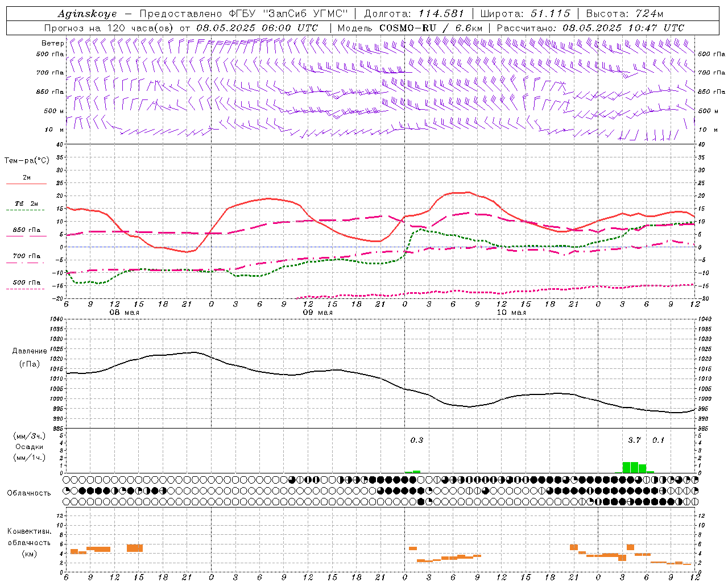This screenshot has width=728, height=582.
Task: Click the pink dashed sample under legend 500 гПа
Action: [26, 289]
